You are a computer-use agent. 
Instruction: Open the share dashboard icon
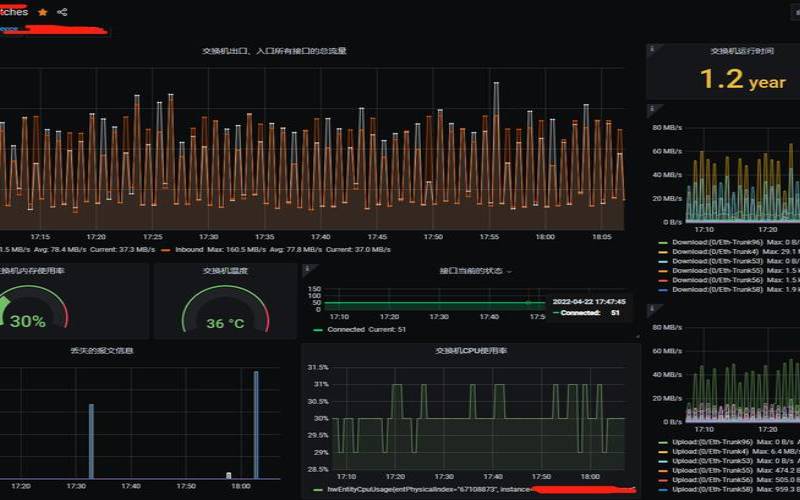point(62,12)
